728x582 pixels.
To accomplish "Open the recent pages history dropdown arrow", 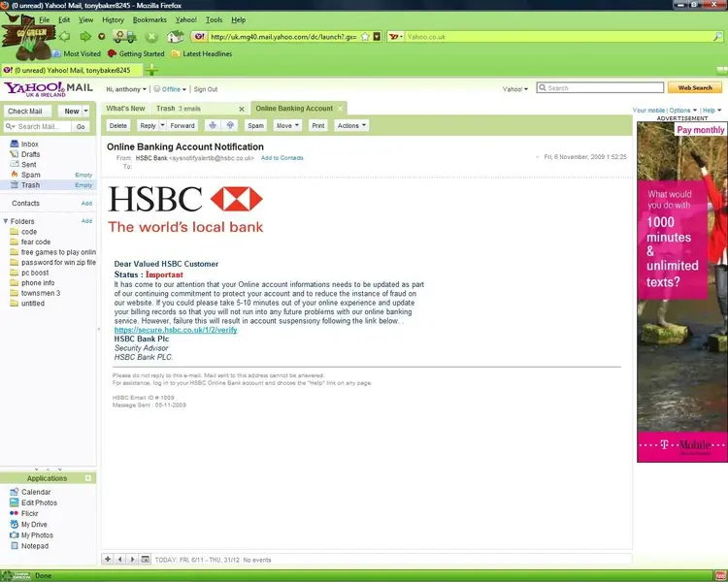I will tap(102, 37).
